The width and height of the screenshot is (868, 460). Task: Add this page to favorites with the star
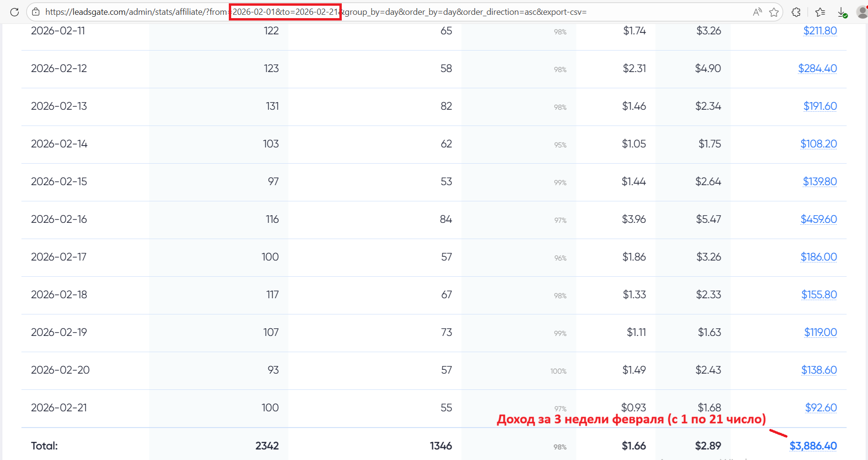[x=774, y=12]
